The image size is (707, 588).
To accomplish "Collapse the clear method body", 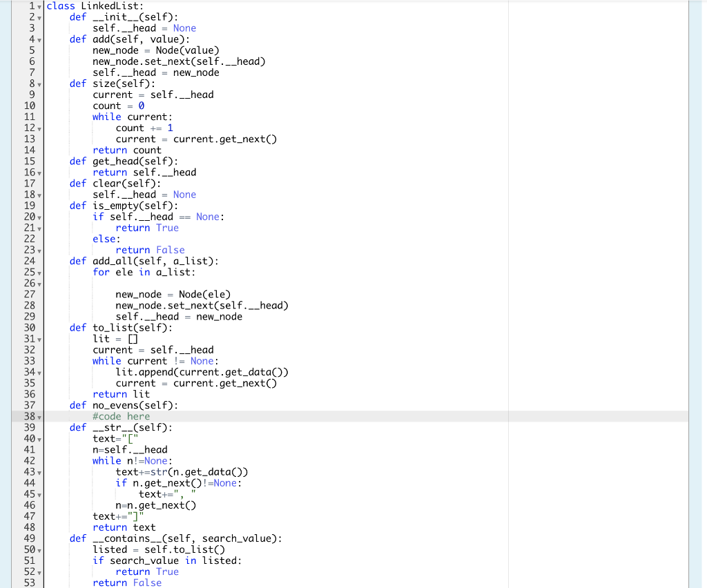I will point(39,195).
